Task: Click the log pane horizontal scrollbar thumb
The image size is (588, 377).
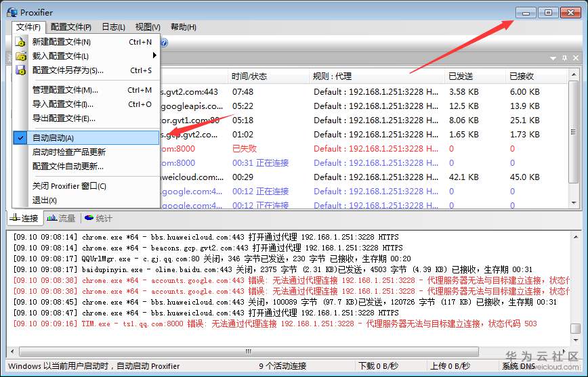Action: [x=249, y=351]
